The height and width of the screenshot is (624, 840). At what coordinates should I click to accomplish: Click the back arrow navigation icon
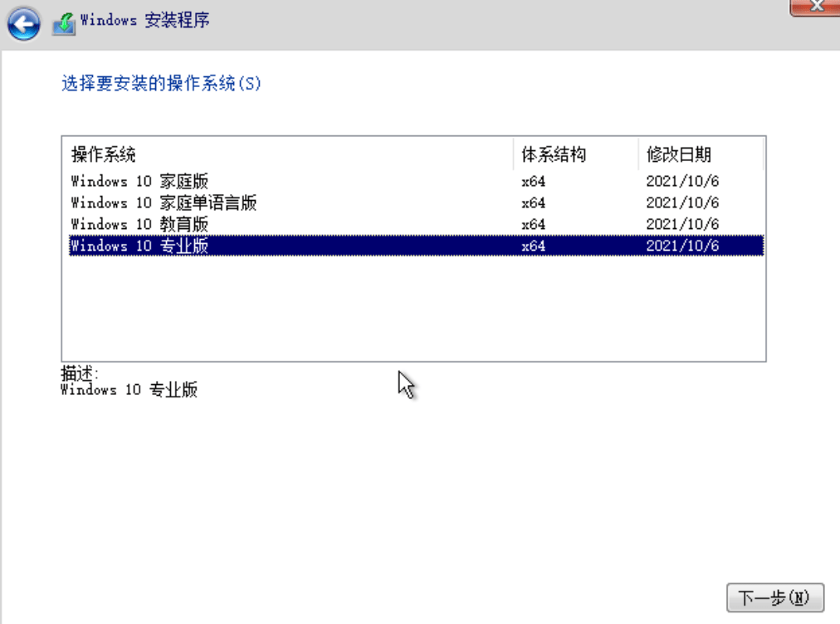pos(24,24)
